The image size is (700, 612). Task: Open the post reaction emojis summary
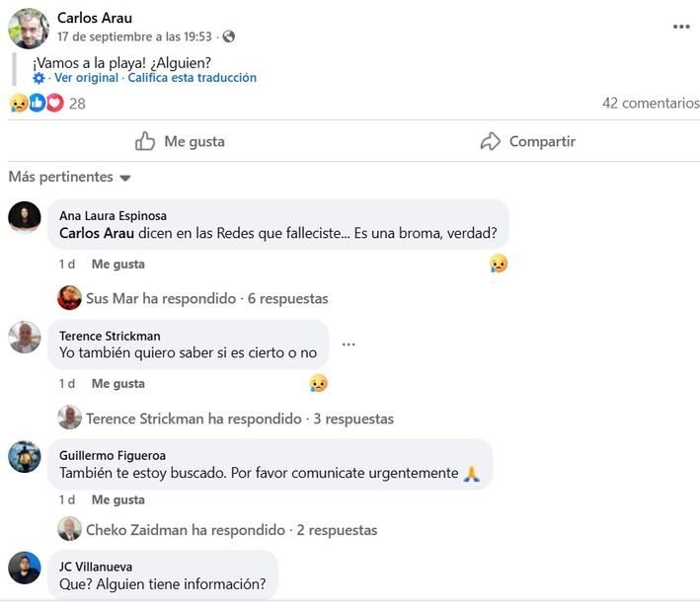pos(37,103)
